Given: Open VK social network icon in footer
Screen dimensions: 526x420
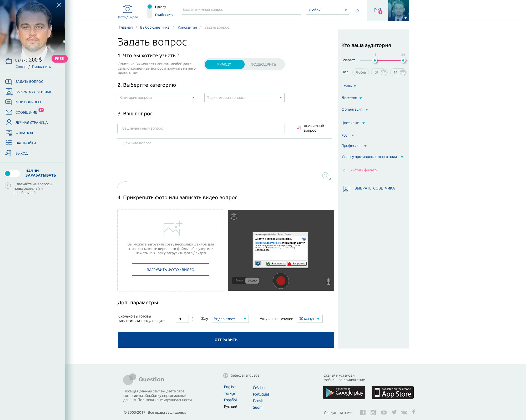Looking at the screenshot, I should pyautogui.click(x=404, y=412).
